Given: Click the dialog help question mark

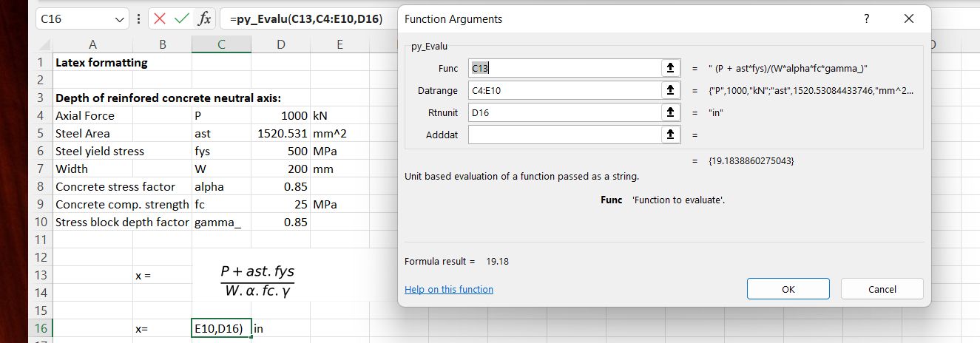Looking at the screenshot, I should [866, 19].
